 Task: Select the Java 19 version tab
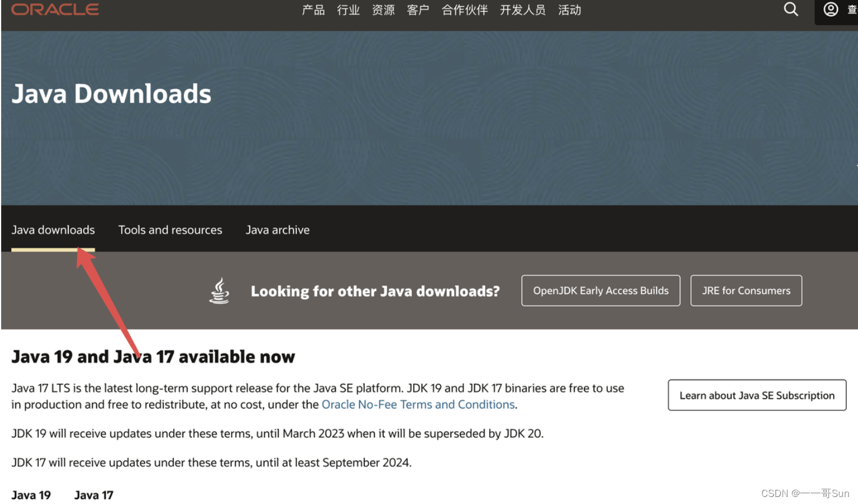click(x=31, y=495)
